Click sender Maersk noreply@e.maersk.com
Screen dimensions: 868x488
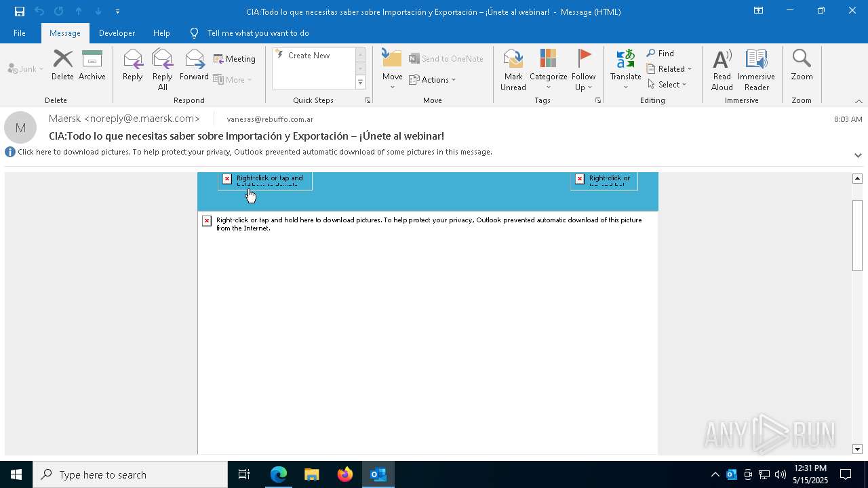point(124,119)
